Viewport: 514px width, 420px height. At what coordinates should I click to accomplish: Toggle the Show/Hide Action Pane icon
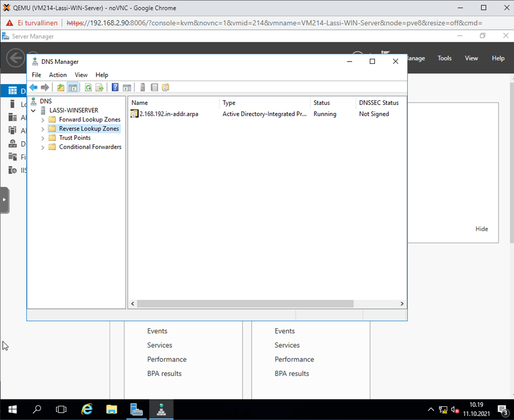(127, 87)
